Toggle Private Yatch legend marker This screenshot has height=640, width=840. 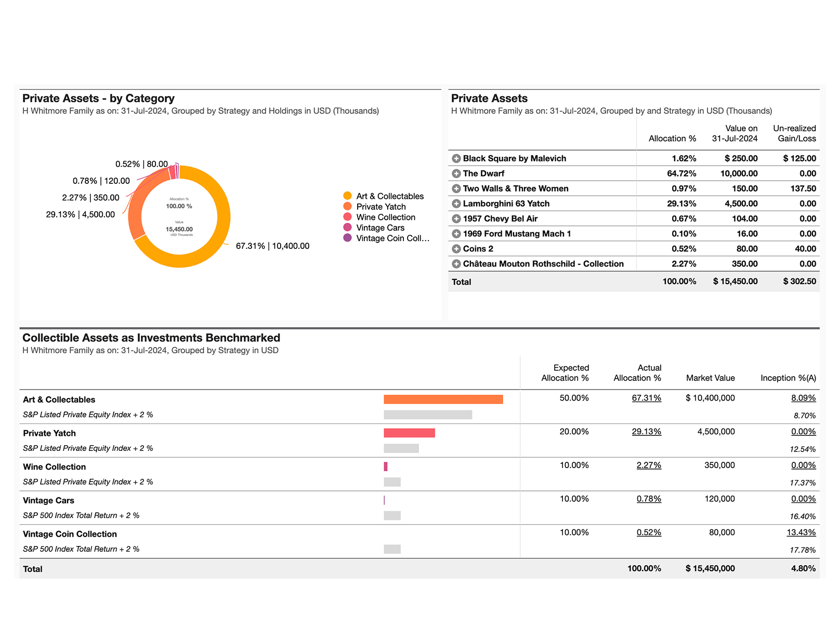coord(348,206)
